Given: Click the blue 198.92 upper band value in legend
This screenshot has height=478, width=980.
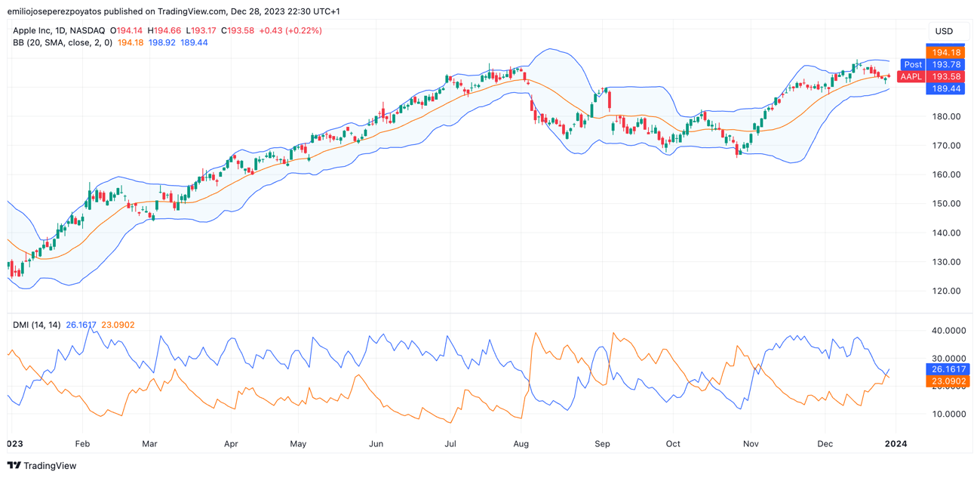Looking at the screenshot, I should click(161, 43).
